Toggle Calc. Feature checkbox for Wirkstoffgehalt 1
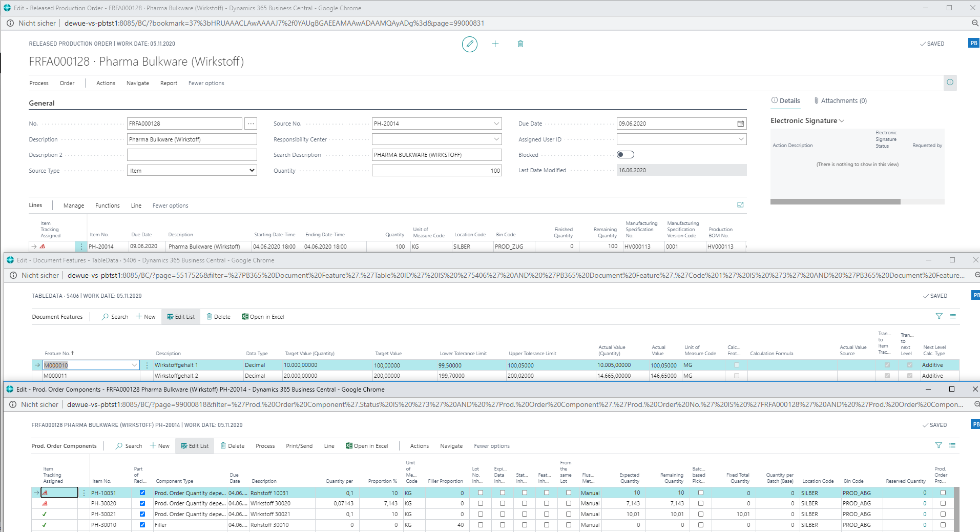The width and height of the screenshot is (980, 532). pyautogui.click(x=737, y=365)
